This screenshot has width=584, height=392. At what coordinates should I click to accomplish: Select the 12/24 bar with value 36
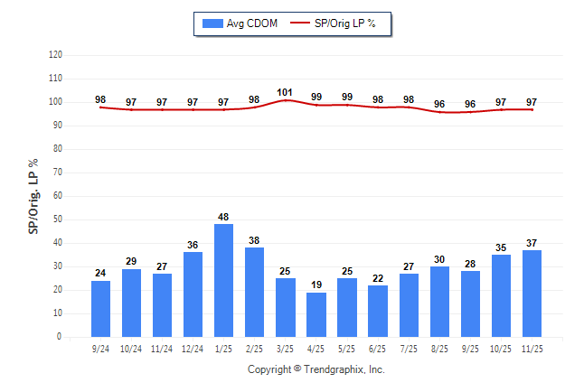coord(193,294)
